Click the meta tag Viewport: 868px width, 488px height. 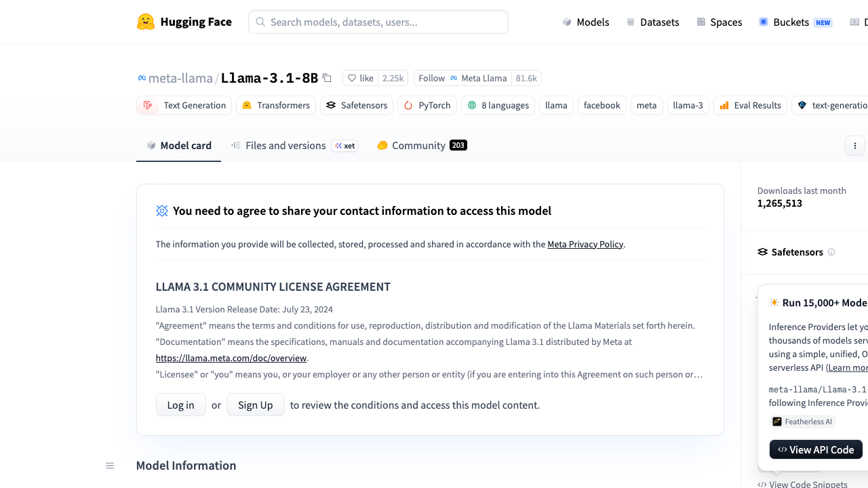(x=647, y=105)
